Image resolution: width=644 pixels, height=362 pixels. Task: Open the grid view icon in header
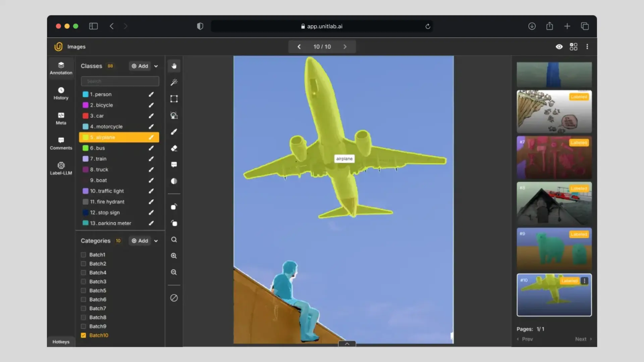[574, 47]
